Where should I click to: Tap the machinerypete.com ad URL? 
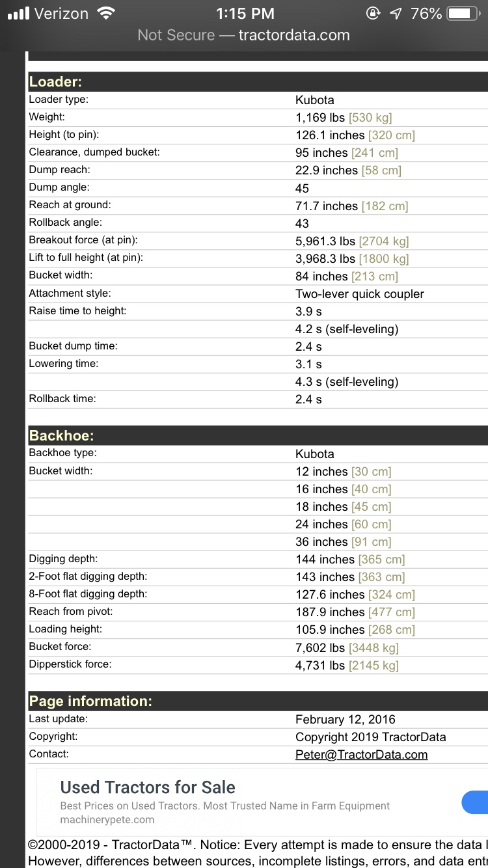[x=107, y=819]
